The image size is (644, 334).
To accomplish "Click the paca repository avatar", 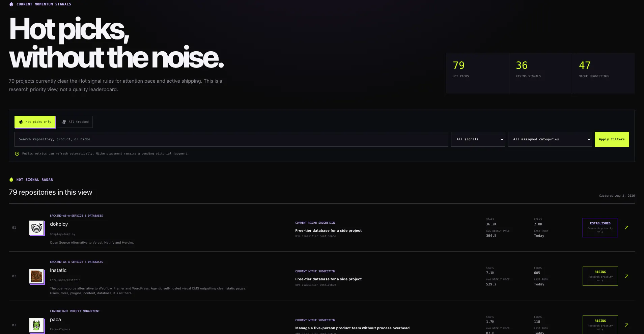I will (x=36, y=325).
